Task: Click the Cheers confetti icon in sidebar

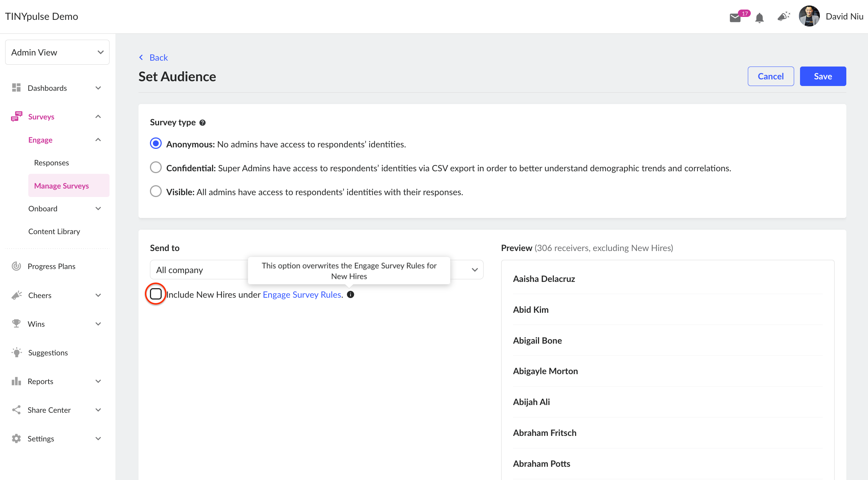Action: [17, 295]
